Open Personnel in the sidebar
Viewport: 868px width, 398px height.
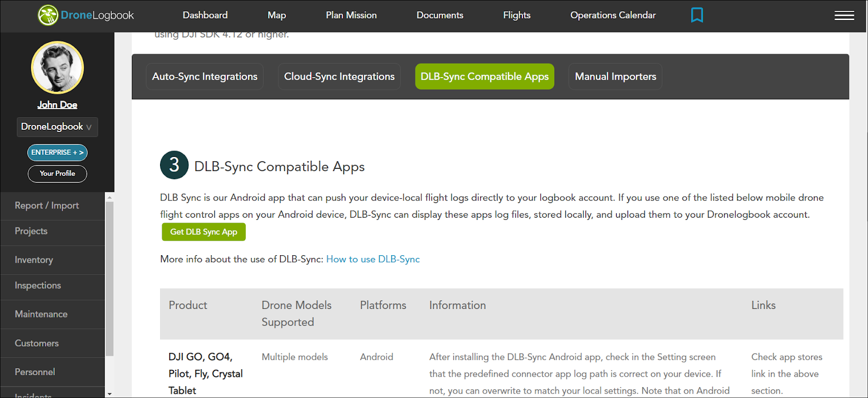(53, 372)
